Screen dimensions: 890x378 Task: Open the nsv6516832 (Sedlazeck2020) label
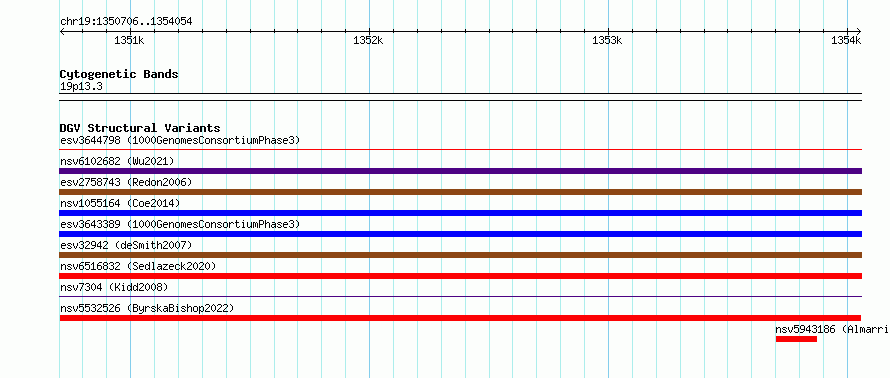(138, 266)
